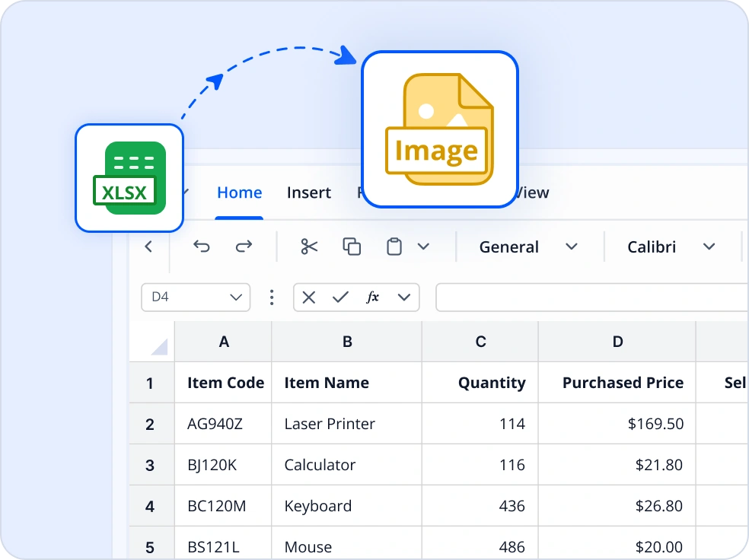The image size is (749, 560).
Task: Click the formula bar cancel X icon
Action: point(308,297)
